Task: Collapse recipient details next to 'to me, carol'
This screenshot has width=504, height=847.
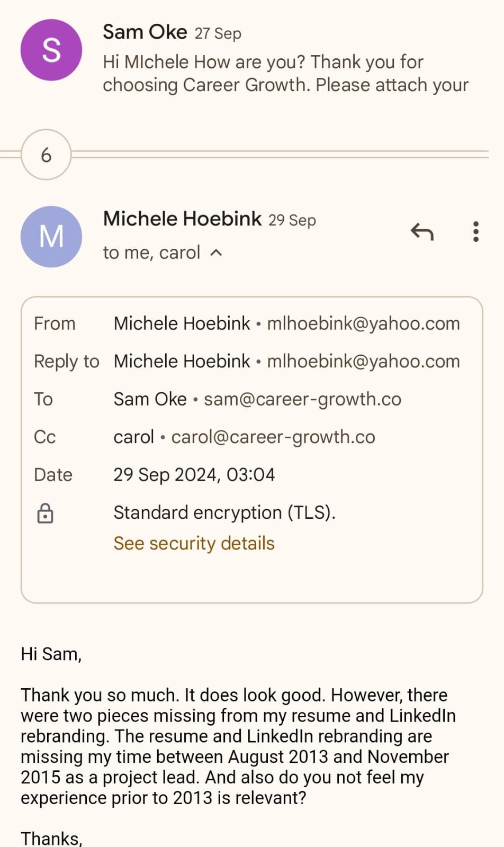Action: [216, 253]
